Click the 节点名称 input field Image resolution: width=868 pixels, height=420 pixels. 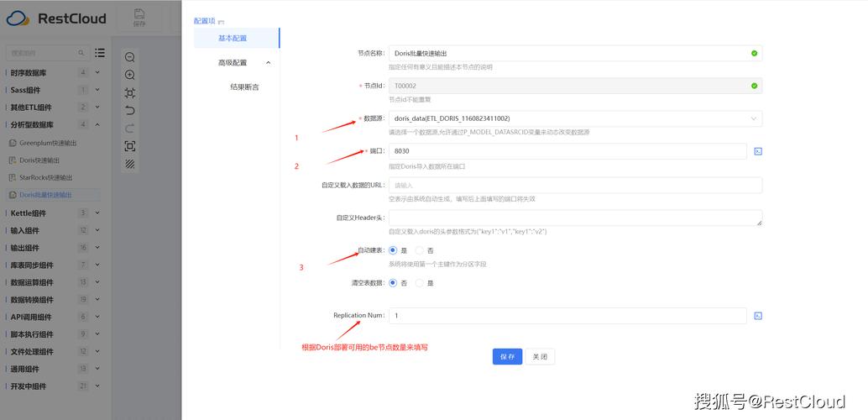575,53
